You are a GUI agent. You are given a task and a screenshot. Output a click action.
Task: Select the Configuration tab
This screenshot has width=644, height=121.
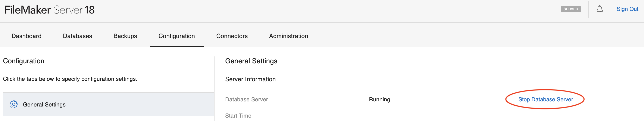coord(176,36)
